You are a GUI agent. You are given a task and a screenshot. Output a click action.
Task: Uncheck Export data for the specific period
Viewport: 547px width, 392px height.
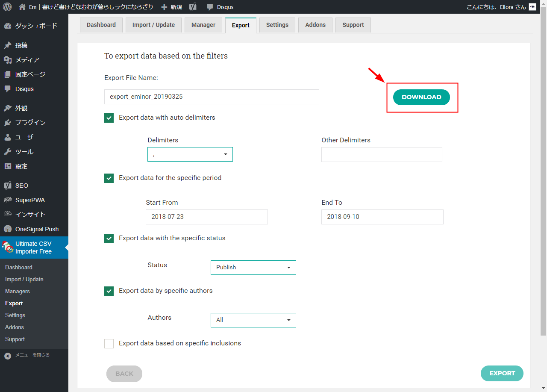coord(109,178)
